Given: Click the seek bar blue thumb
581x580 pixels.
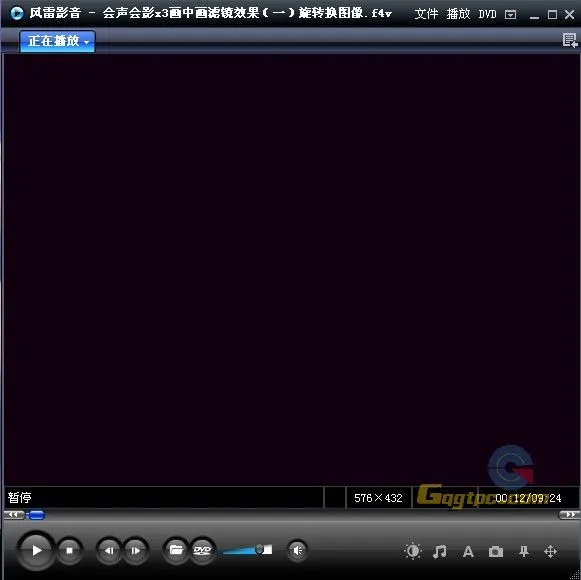Looking at the screenshot, I should tap(36, 515).
